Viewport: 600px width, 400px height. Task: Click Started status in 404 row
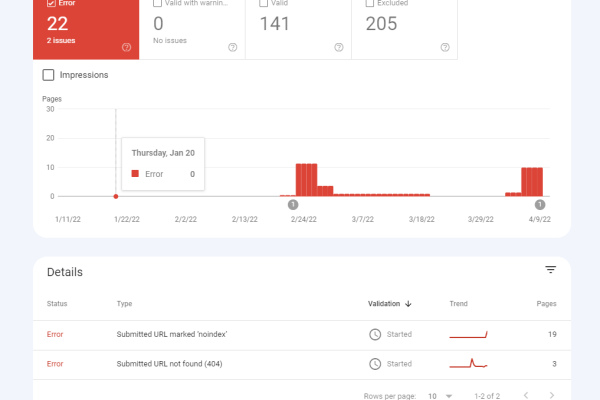[399, 364]
